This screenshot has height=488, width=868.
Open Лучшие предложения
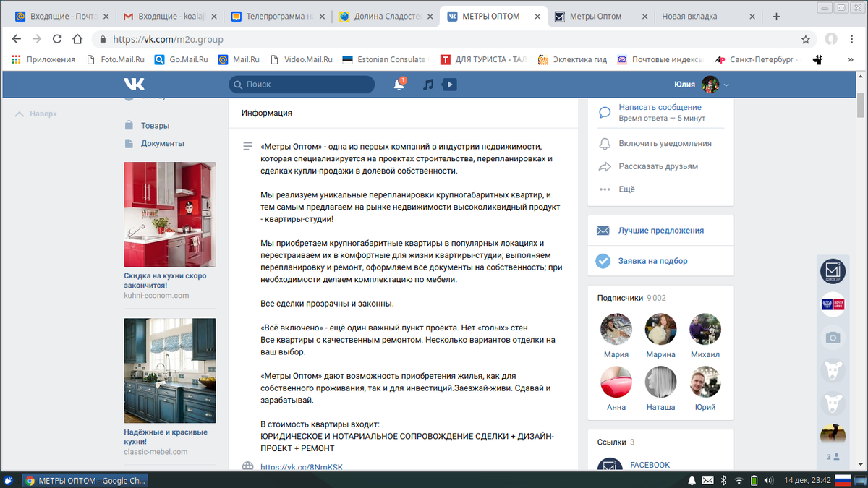661,231
